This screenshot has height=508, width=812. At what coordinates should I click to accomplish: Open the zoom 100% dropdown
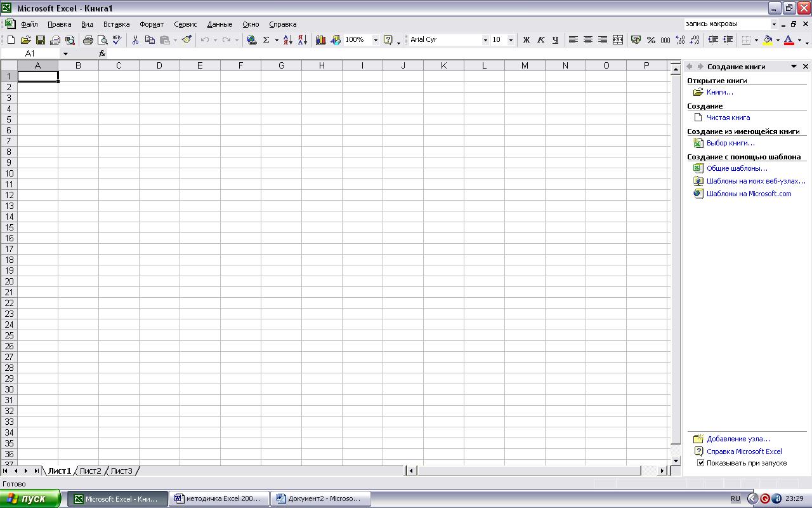[376, 39]
